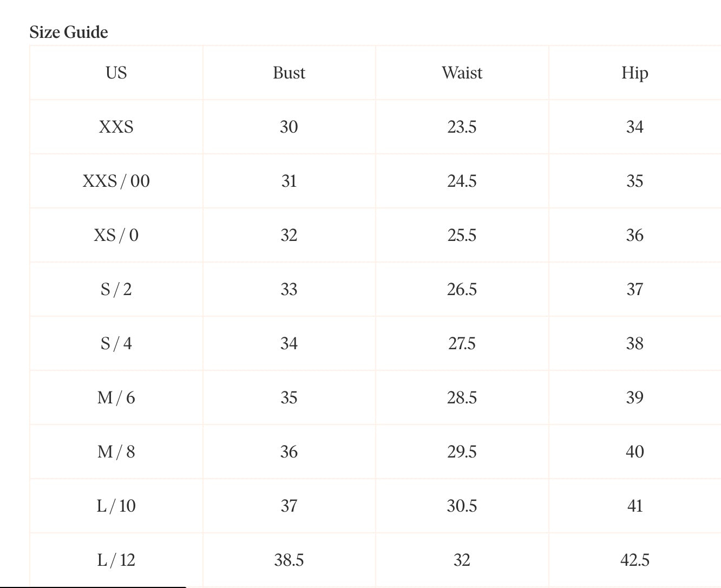Viewport: 721px width, 588px height.
Task: Click the Hip column header
Action: [634, 73]
